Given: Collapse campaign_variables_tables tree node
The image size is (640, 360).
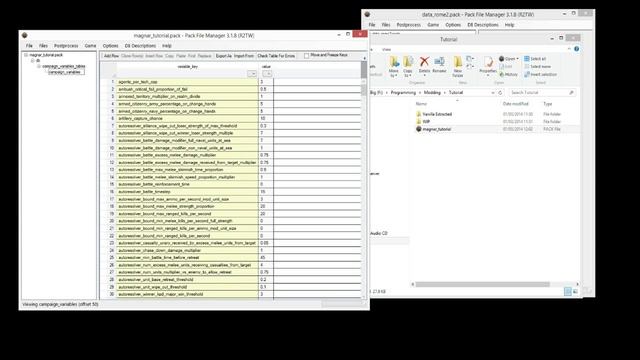Looking at the screenshot, I should (x=39, y=66).
